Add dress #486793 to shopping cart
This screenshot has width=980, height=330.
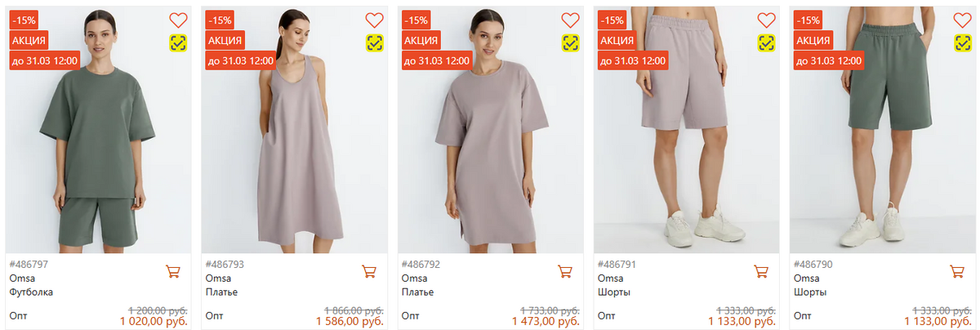[x=369, y=271]
